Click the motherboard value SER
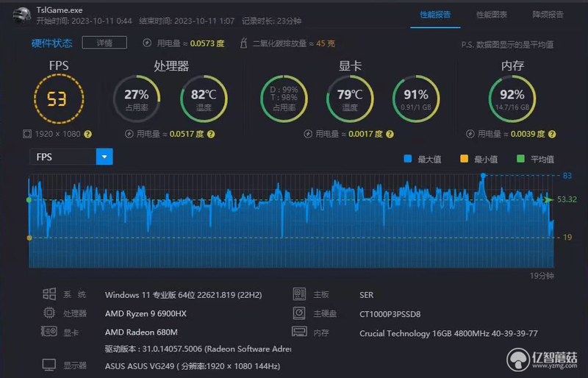Viewport: 588px width, 378px height. coord(366,295)
